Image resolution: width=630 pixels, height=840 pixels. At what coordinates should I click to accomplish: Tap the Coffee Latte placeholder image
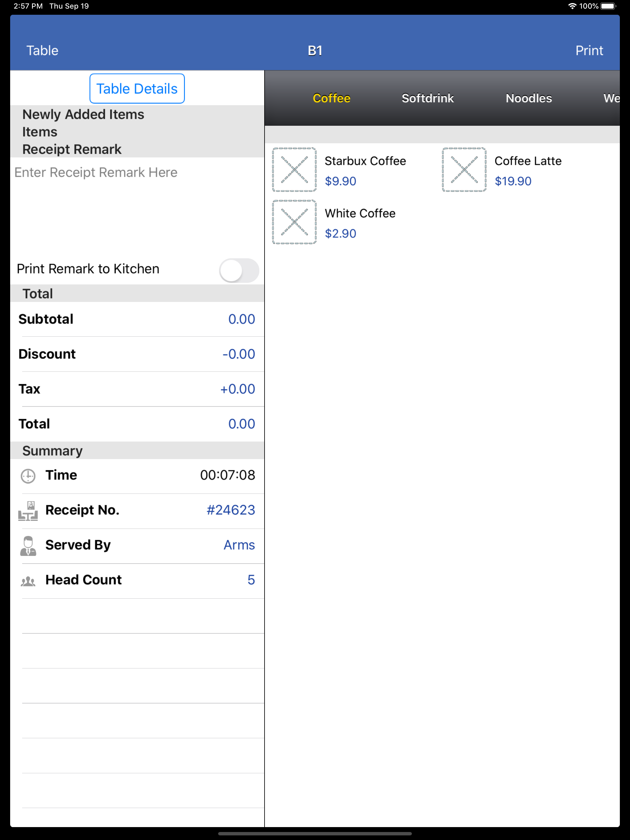(x=464, y=170)
